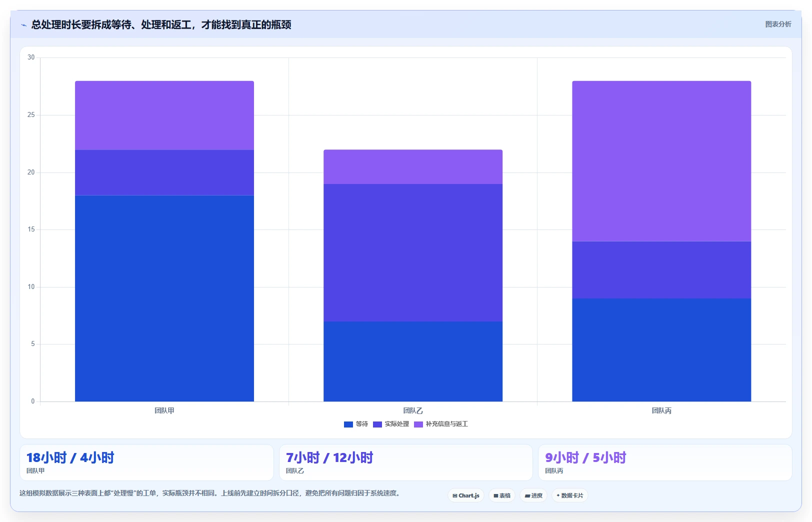The width and height of the screenshot is (812, 522).
Task: Click the slide title starting 总处理时长要拆成
Action: pos(161,24)
